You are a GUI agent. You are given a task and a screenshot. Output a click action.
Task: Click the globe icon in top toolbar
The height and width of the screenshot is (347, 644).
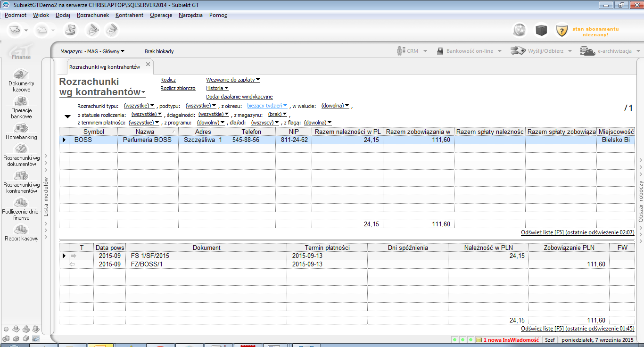pos(520,30)
